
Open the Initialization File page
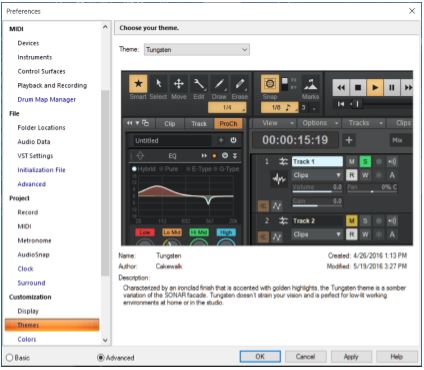41,170
